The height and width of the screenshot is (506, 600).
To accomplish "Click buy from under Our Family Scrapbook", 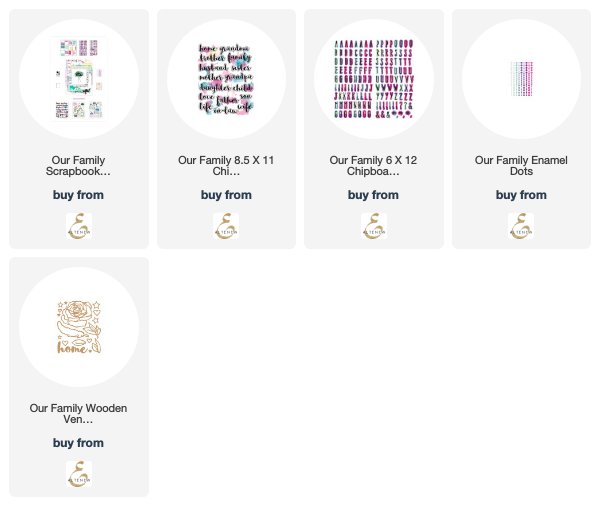I will click(78, 195).
